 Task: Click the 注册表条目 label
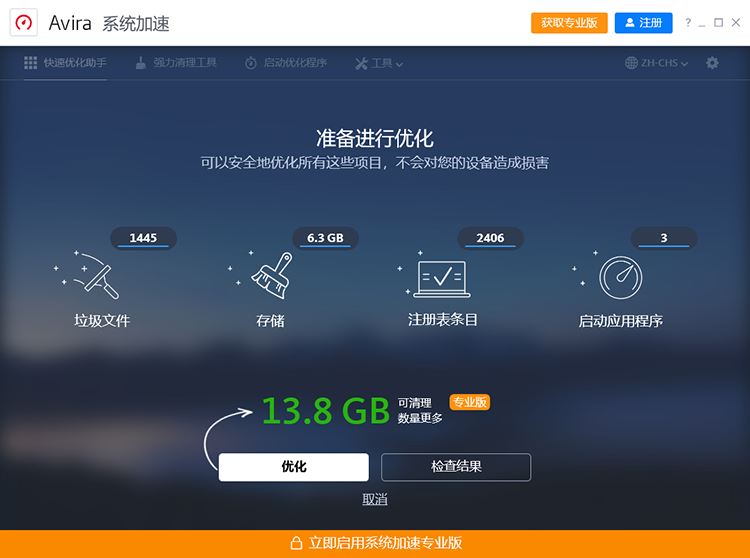coord(442,319)
